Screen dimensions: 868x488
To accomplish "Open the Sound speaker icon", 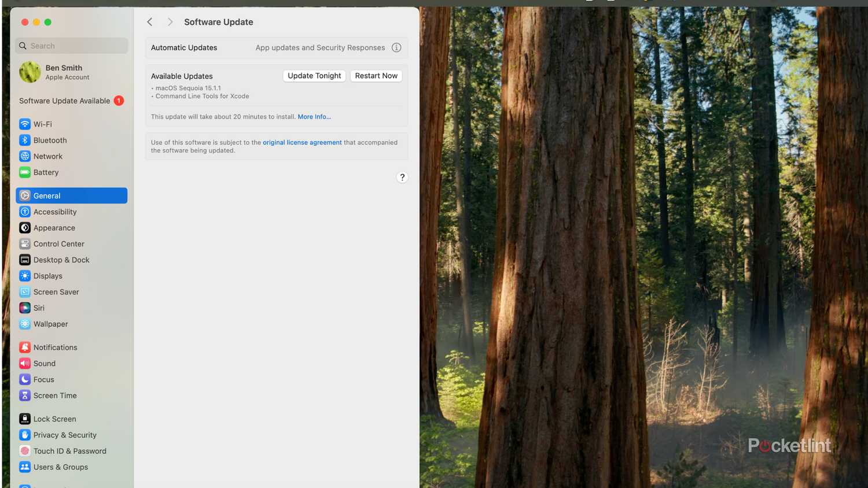I will tap(25, 364).
